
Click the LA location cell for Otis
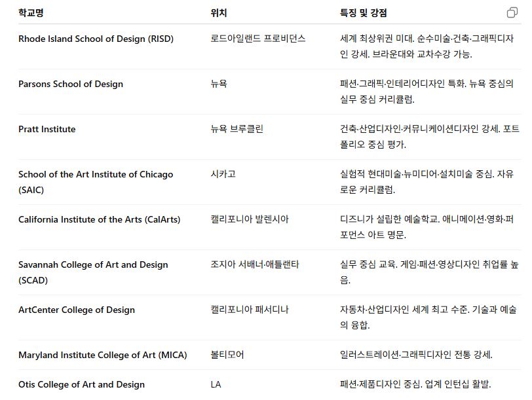coord(216,384)
